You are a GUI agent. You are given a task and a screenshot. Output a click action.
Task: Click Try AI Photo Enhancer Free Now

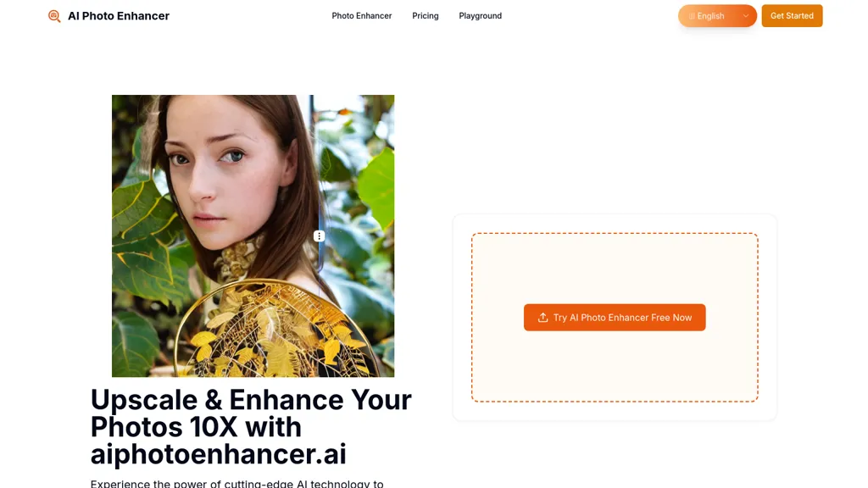(615, 318)
